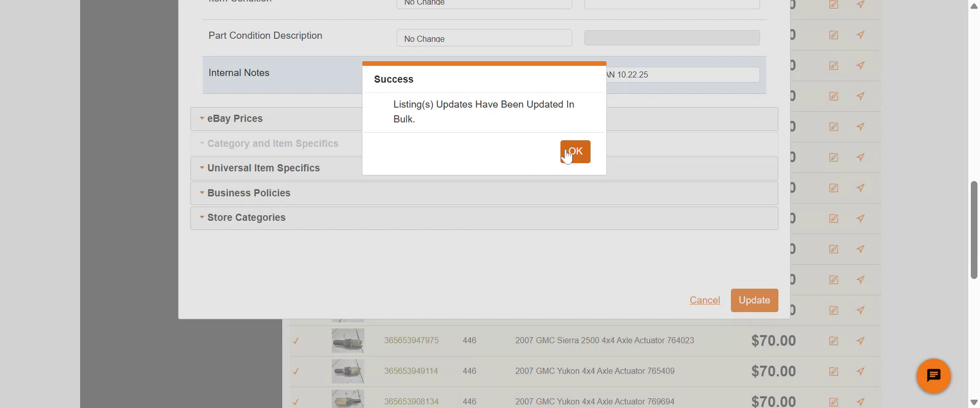Edit the GMC Yukon Axle Actuator 769694 listing
980x408 pixels.
coord(834,402)
